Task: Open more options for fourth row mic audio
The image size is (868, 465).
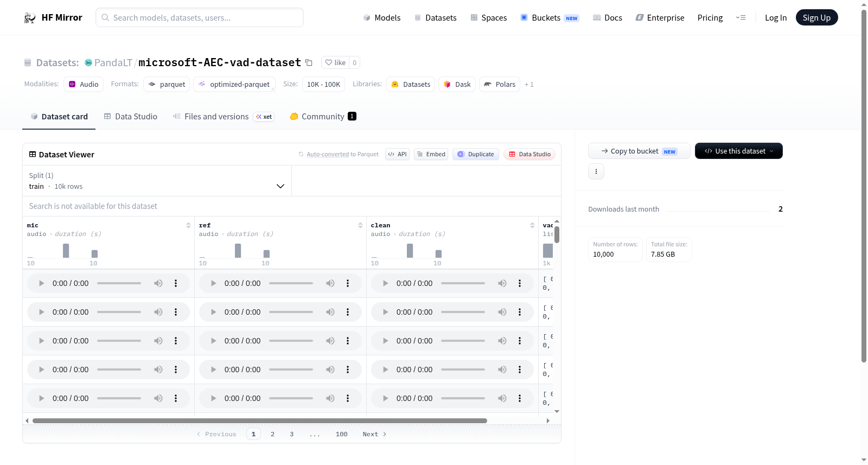Action: (176, 370)
